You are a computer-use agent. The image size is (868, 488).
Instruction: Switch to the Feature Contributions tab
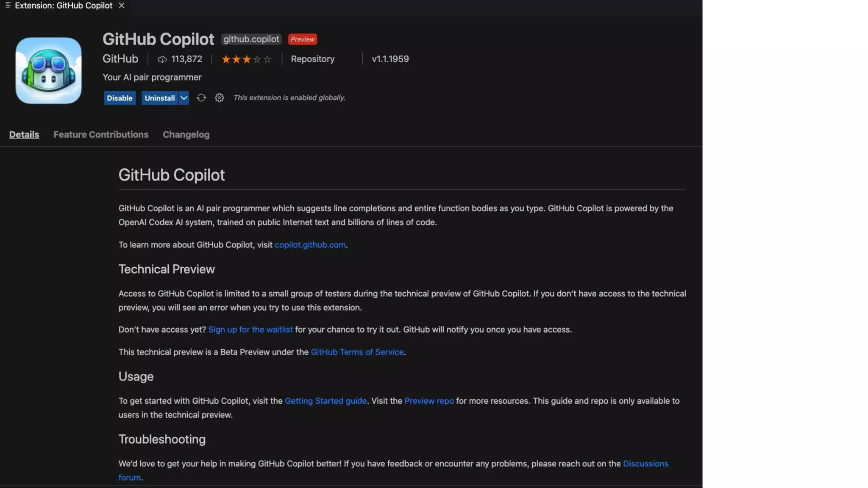point(101,135)
